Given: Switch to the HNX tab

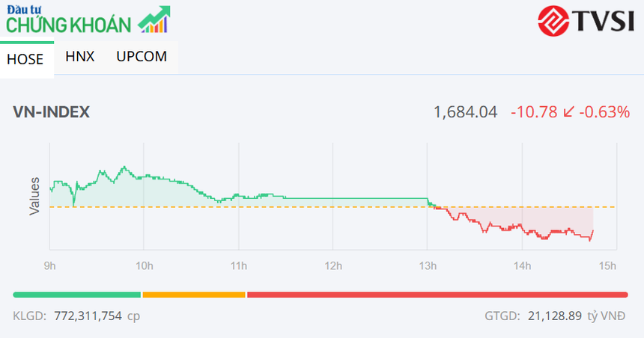Looking at the screenshot, I should (79, 56).
